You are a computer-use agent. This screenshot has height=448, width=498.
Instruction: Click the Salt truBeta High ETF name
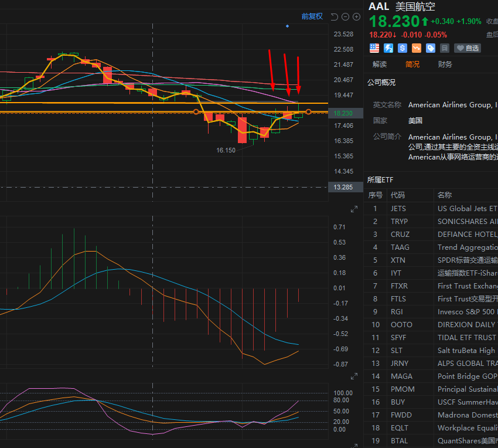[468, 351]
